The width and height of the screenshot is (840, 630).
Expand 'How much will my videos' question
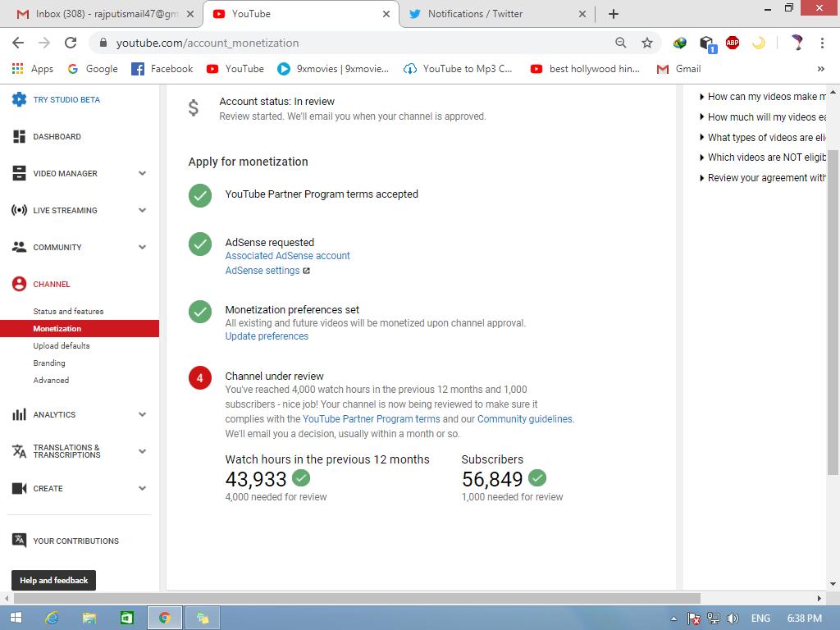pos(763,116)
